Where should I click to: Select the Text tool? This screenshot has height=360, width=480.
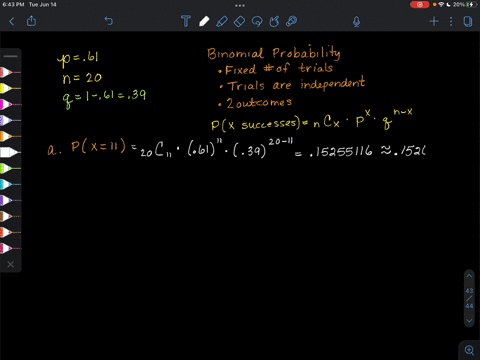pos(186,21)
